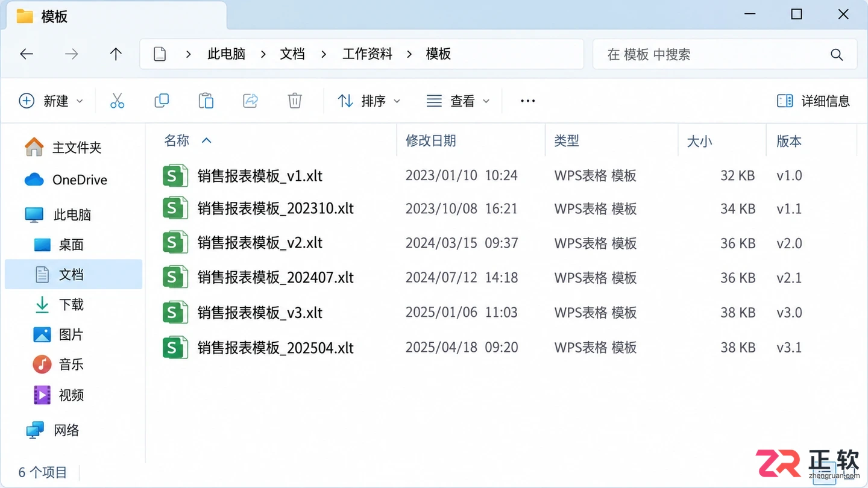This screenshot has width=868, height=488.
Task: Expand chevron after 工作资料 in address bar
Action: (x=409, y=54)
